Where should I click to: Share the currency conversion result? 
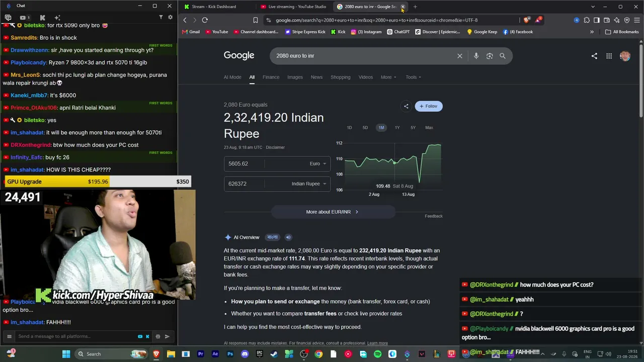pos(406,106)
